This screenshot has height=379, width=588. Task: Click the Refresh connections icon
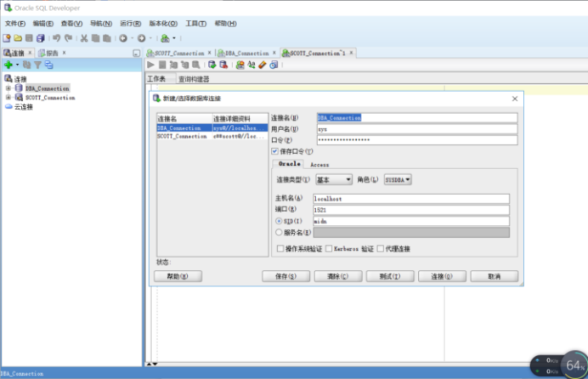(x=26, y=65)
